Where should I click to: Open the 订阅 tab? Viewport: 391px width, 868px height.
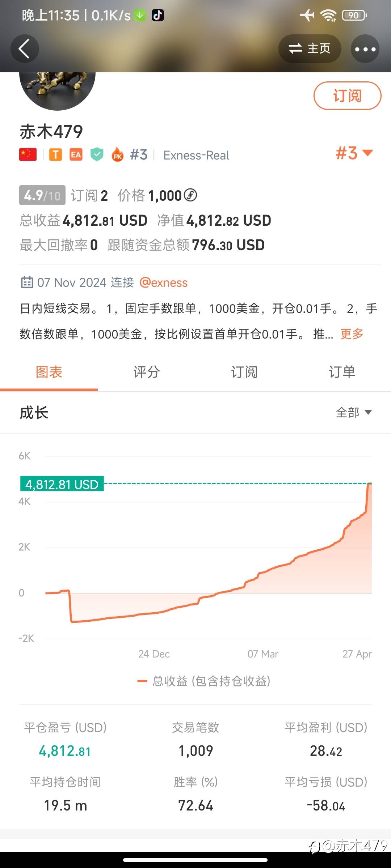244,372
